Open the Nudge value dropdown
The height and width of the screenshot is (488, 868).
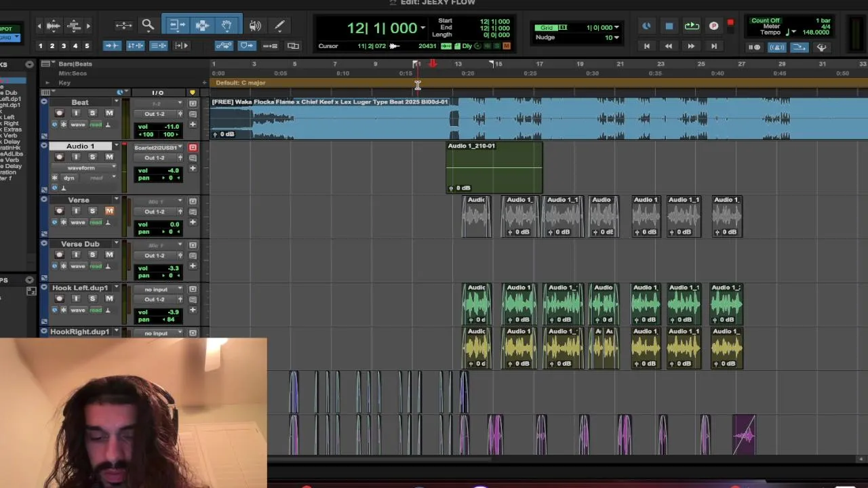[x=616, y=37]
